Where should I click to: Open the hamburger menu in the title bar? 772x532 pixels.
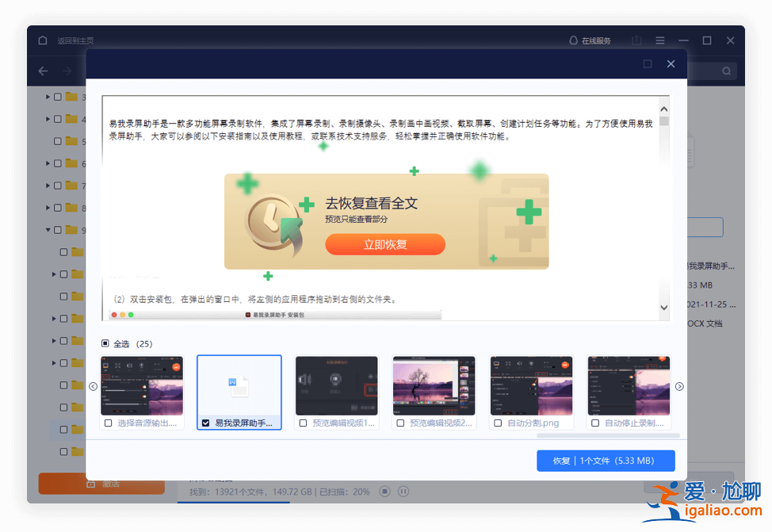click(660, 40)
